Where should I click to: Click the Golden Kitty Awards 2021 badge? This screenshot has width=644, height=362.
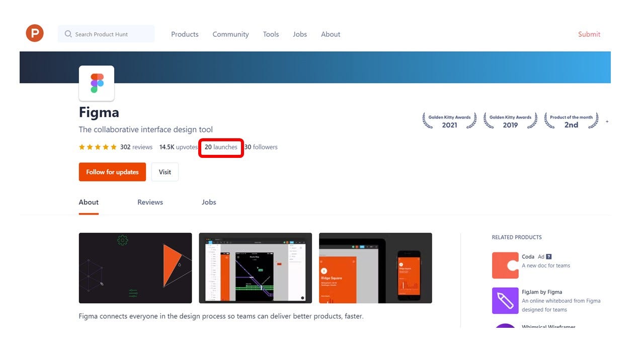(449, 121)
